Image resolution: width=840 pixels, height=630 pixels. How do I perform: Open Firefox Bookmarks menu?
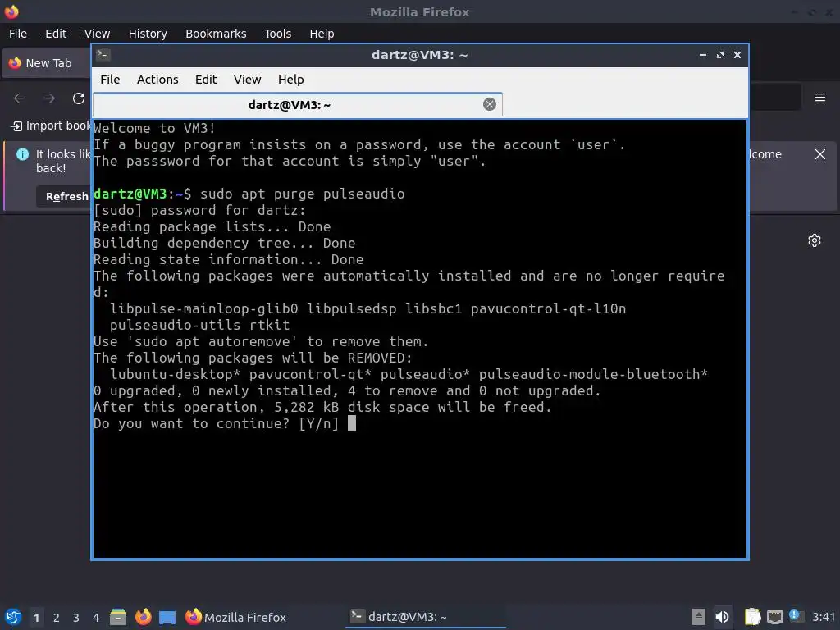pos(216,34)
